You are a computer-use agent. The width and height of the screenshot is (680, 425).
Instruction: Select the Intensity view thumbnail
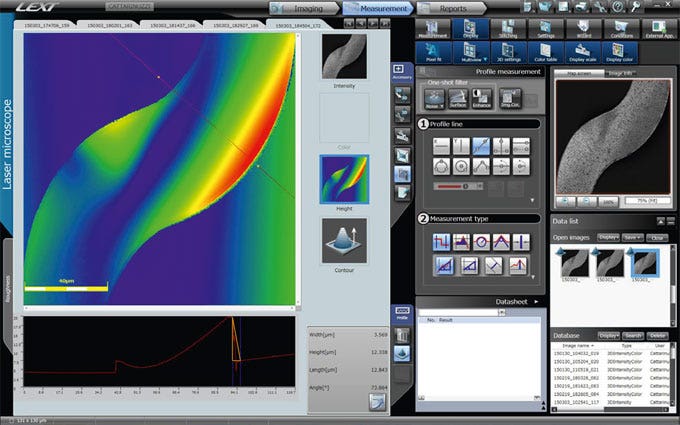pyautogui.click(x=343, y=63)
